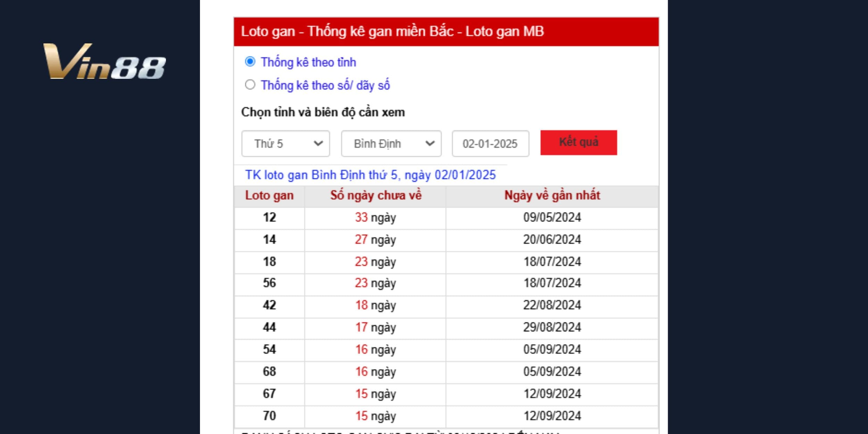
Task: Click loto number 56 in table
Action: (269, 283)
